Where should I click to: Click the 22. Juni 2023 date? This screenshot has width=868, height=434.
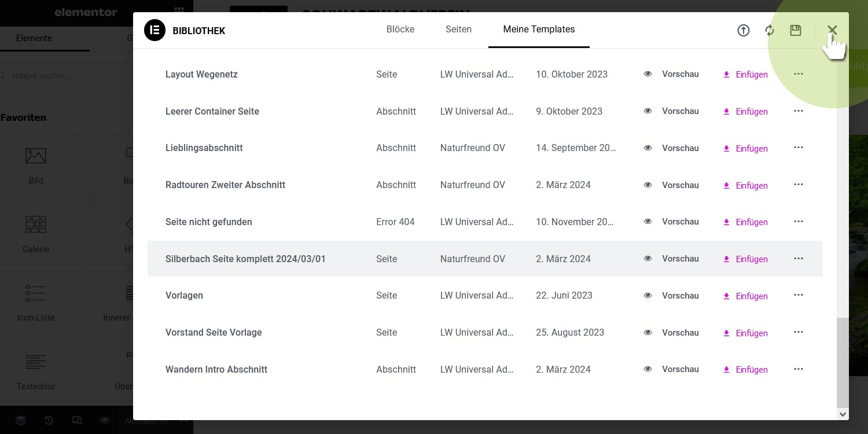564,295
